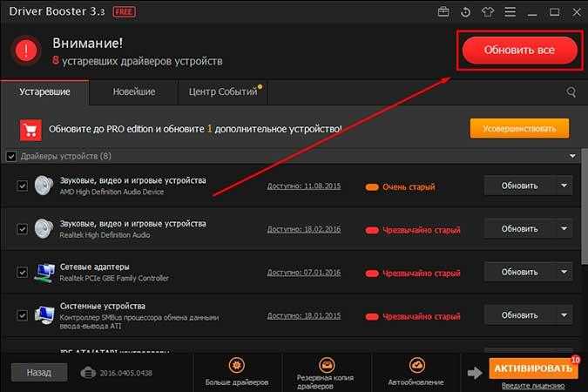
Task: Open the hamburger menu icon
Action: coord(510,12)
